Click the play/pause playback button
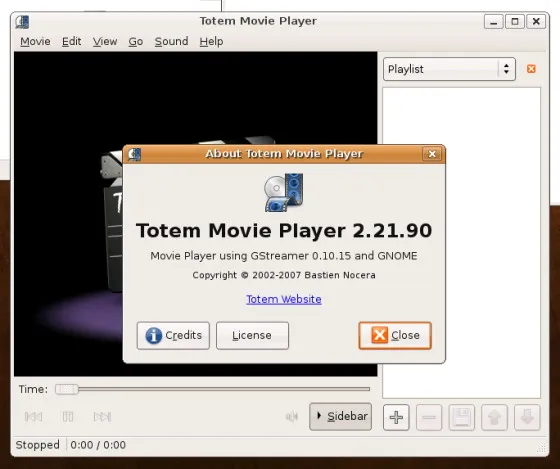Image resolution: width=560 pixels, height=469 pixels. (x=68, y=417)
